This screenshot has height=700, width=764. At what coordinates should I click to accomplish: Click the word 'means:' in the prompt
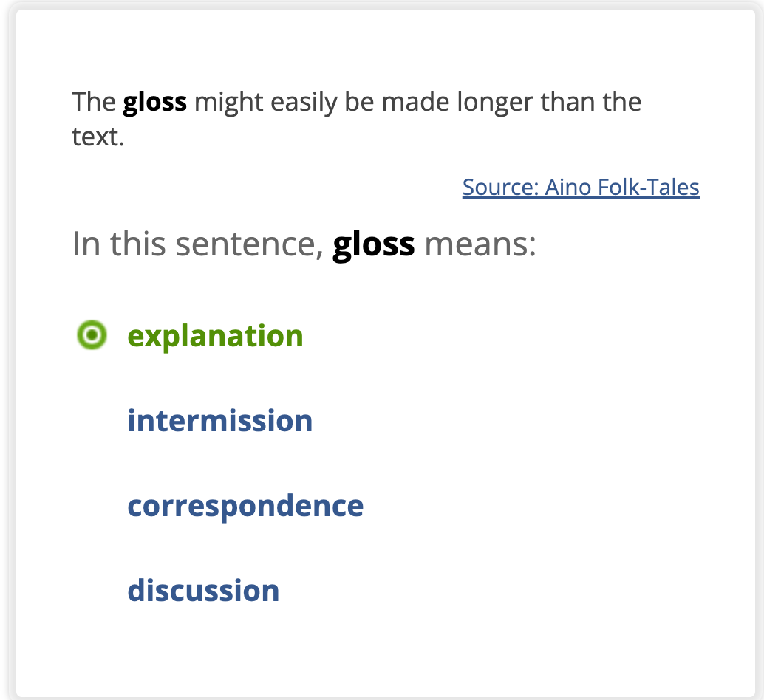pos(480,244)
